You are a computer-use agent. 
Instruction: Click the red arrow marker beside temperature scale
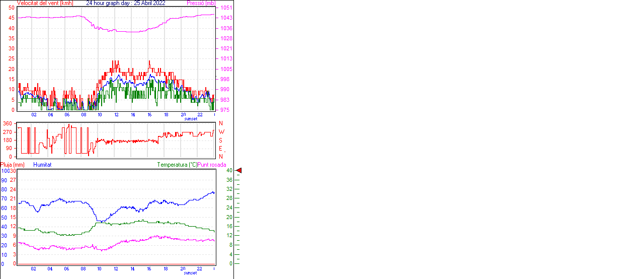click(x=239, y=171)
